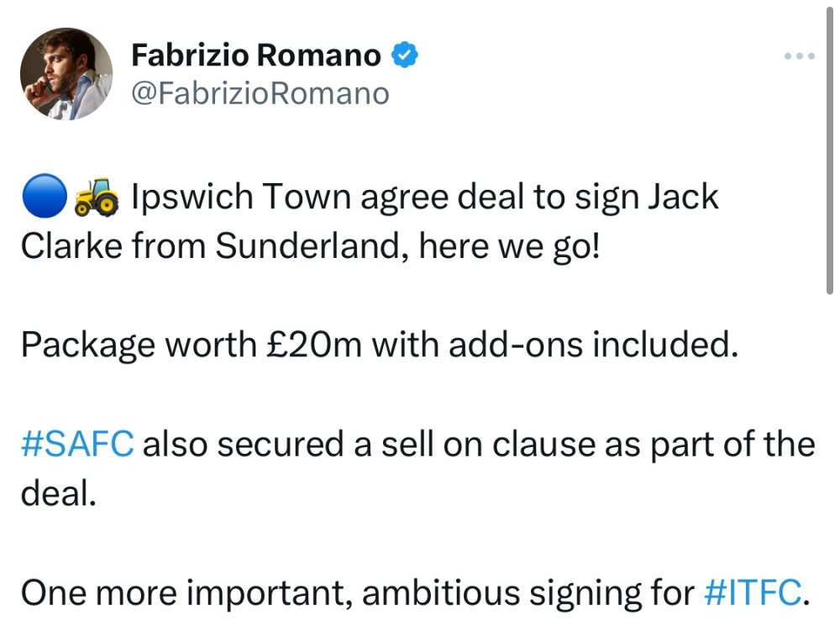Open Fabrizio Romano's profile picture
The image size is (840, 637).
[x=66, y=74]
